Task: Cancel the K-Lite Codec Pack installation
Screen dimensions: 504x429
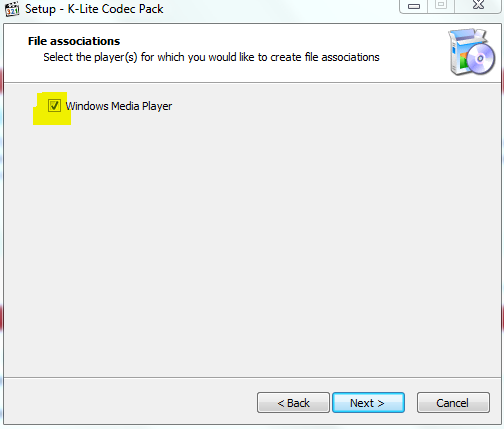Action: point(453,403)
